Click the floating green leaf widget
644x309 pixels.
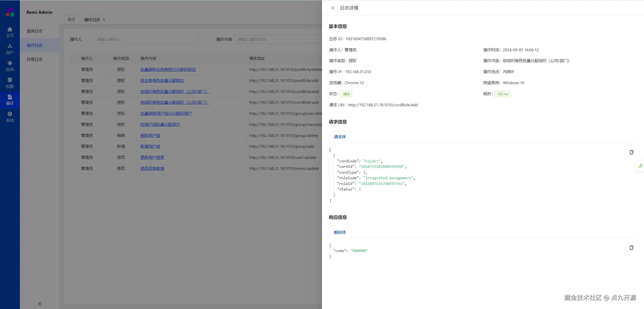[640, 166]
